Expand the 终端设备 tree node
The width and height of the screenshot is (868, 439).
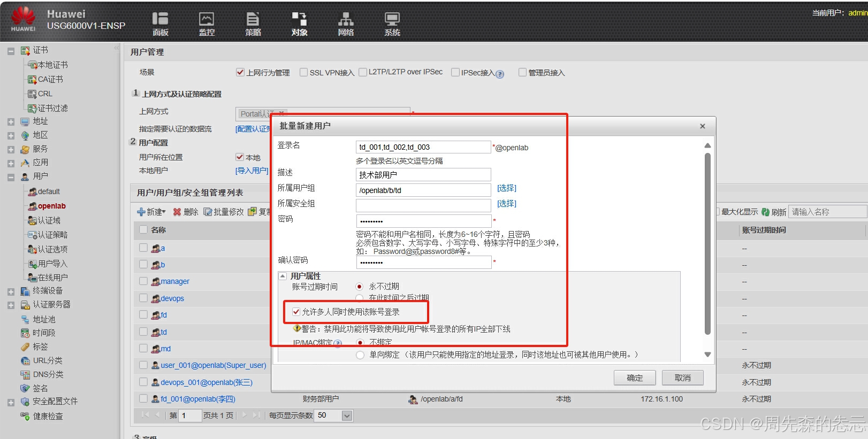[11, 291]
